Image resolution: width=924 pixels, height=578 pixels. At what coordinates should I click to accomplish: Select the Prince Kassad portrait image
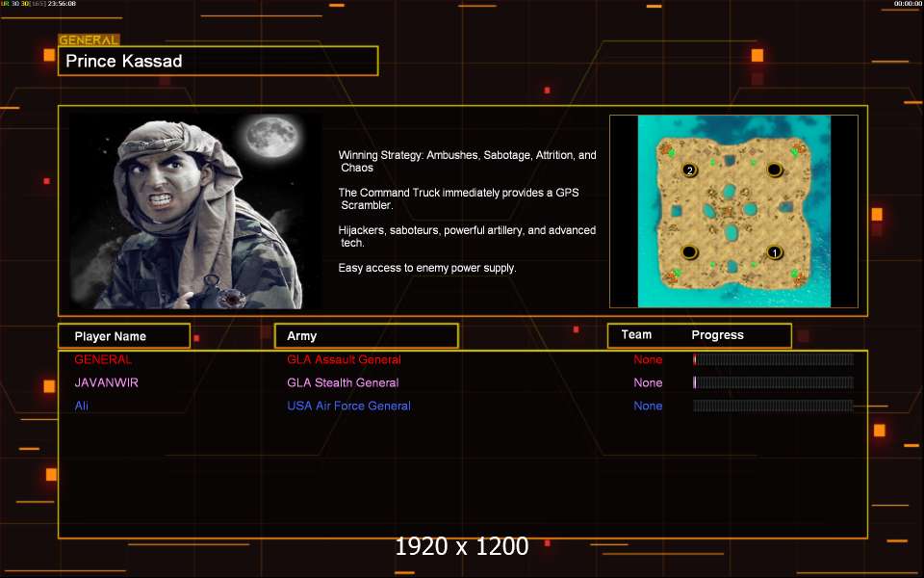195,211
